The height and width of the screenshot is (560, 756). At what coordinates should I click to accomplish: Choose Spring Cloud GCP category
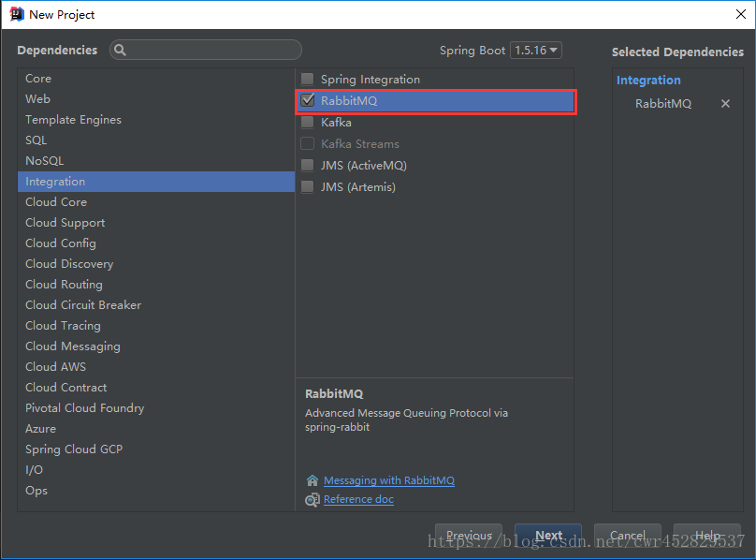click(x=155, y=449)
